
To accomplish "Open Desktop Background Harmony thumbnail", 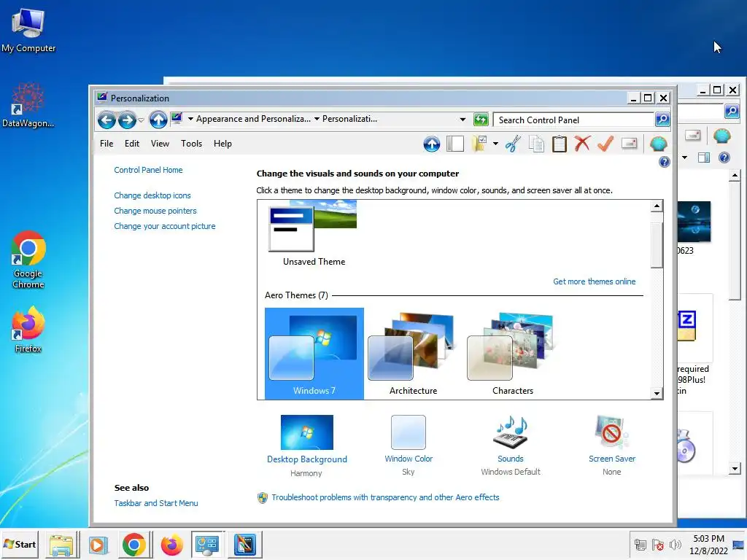I will tap(307, 432).
